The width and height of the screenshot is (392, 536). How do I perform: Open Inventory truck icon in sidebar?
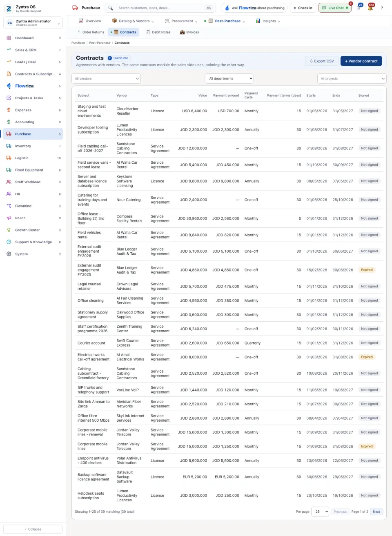pos(9,146)
